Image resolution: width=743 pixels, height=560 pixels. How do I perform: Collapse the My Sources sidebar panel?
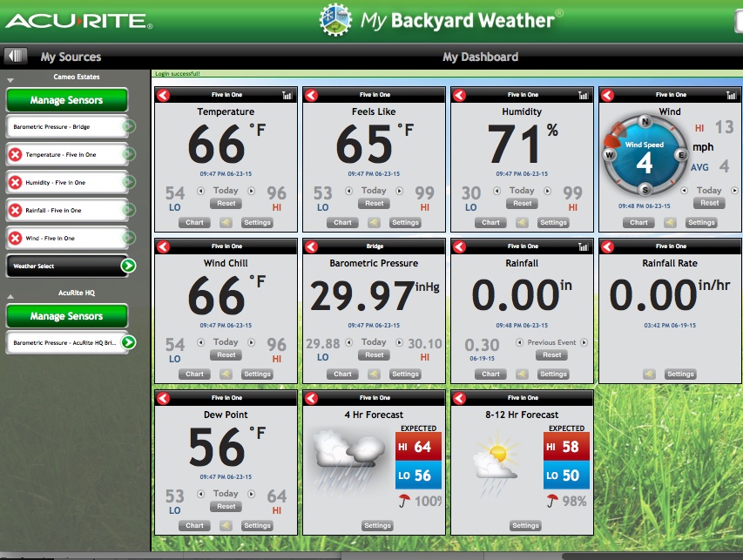click(x=15, y=56)
